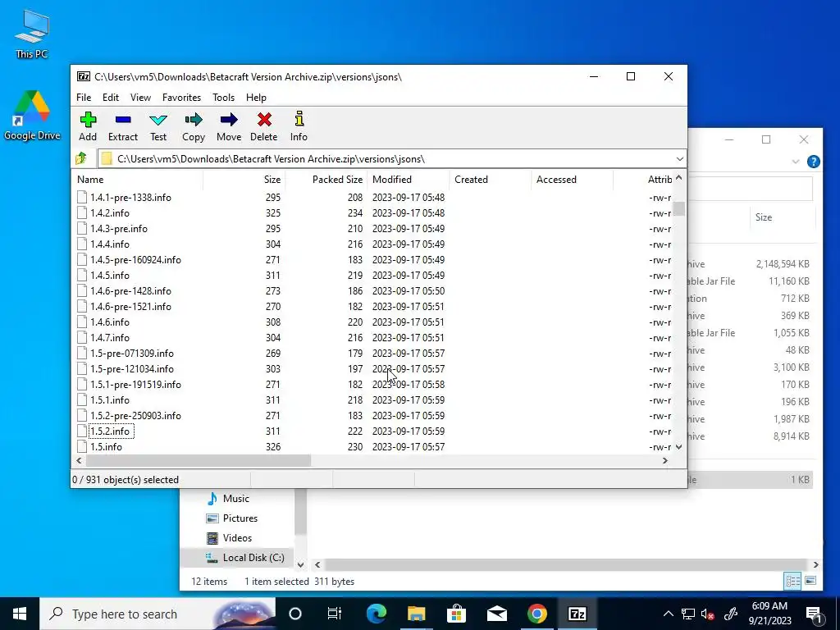840x630 pixels.
Task: Open Microsoft Store from the taskbar
Action: 456,614
